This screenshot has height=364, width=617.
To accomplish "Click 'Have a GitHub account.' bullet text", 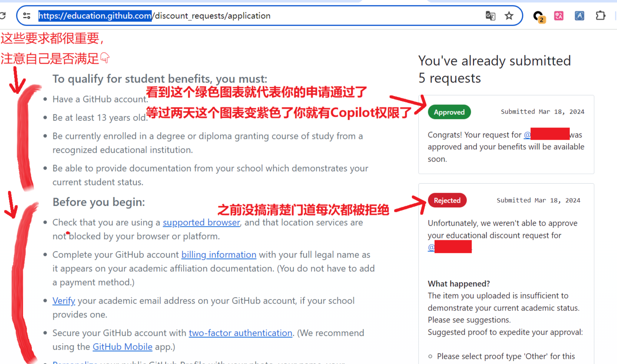I will pyautogui.click(x=100, y=99).
